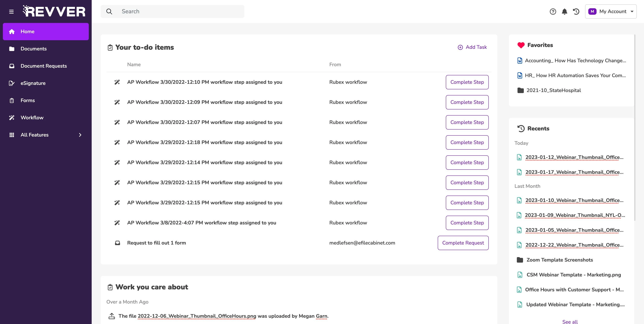This screenshot has width=644, height=324.
Task: Expand the All Features submenu arrow
Action: [80, 135]
